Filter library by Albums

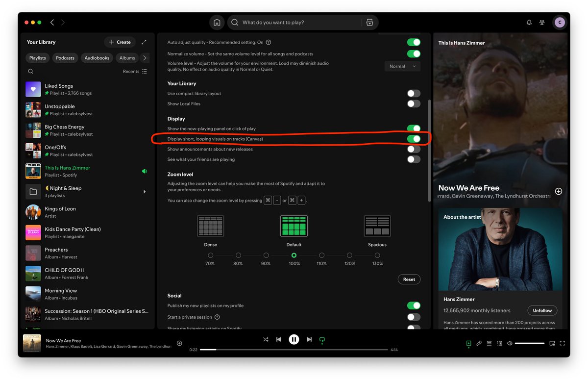tap(127, 58)
